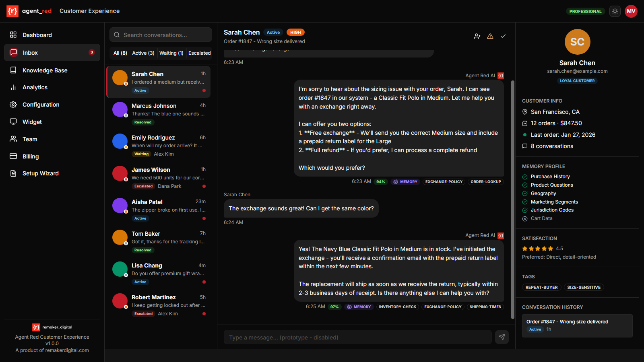The image size is (644, 362).
Task: Open the Team page
Action: tap(29, 139)
